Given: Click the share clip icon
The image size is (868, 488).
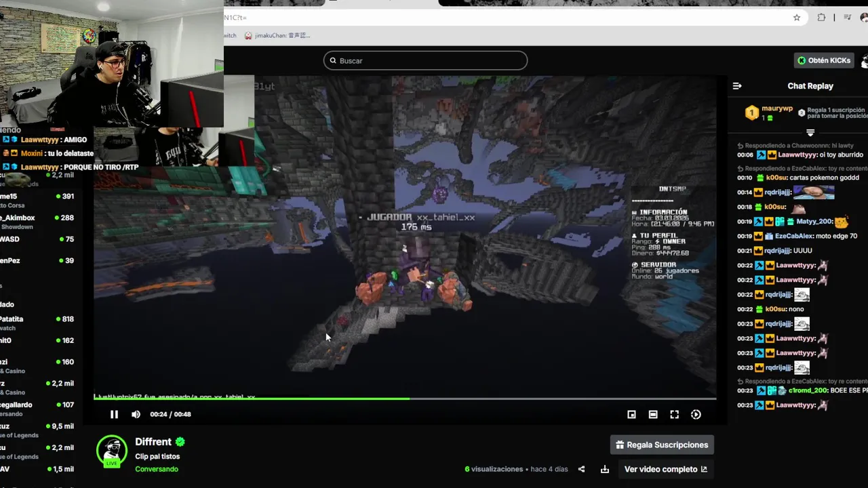Looking at the screenshot, I should coord(581,469).
